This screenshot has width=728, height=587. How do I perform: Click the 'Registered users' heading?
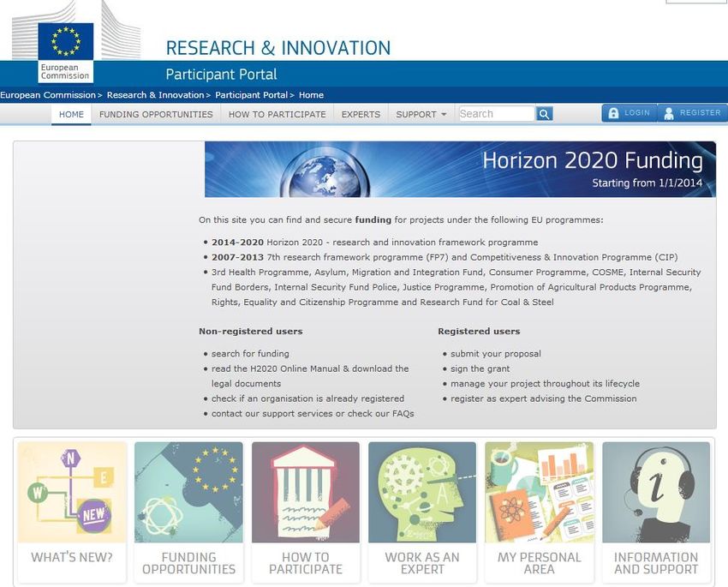tap(479, 332)
